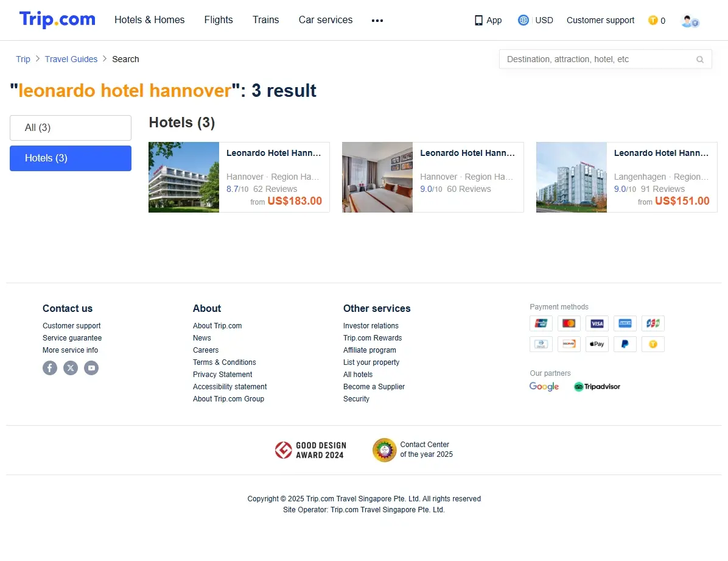Click the UnionPay payment icon

coord(541,323)
